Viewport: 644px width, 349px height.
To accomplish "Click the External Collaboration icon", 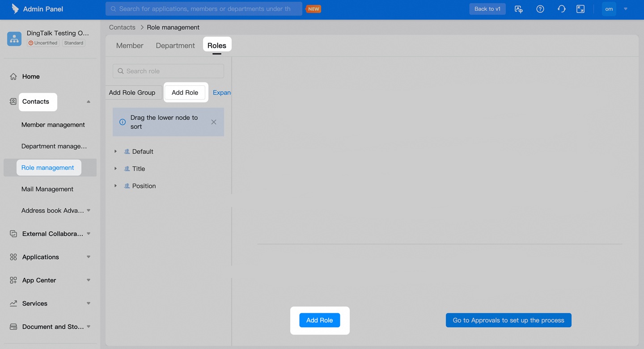I will point(13,234).
